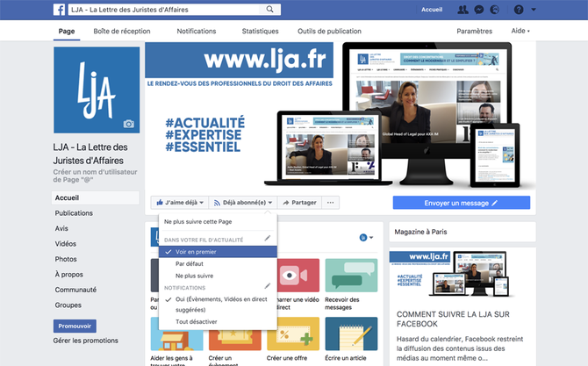Viewport: 588px width, 366px height.
Task: Open the notifications globe icon
Action: coord(495,10)
